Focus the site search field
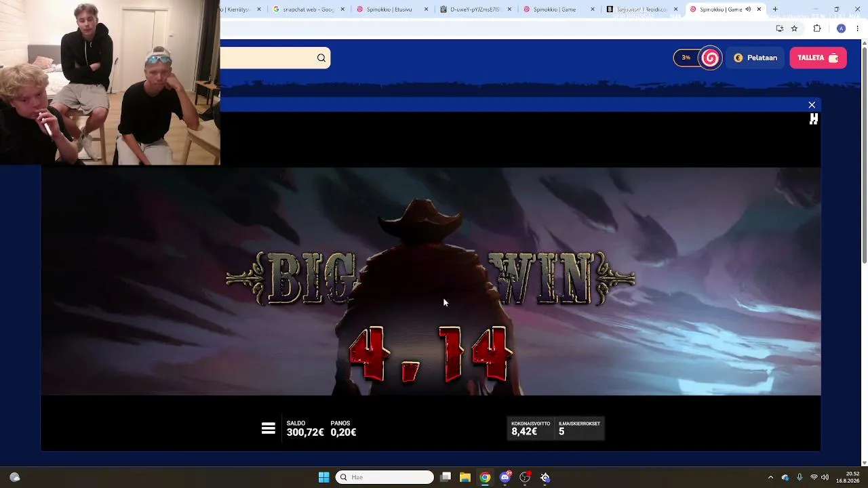The image size is (868, 488). point(275,58)
